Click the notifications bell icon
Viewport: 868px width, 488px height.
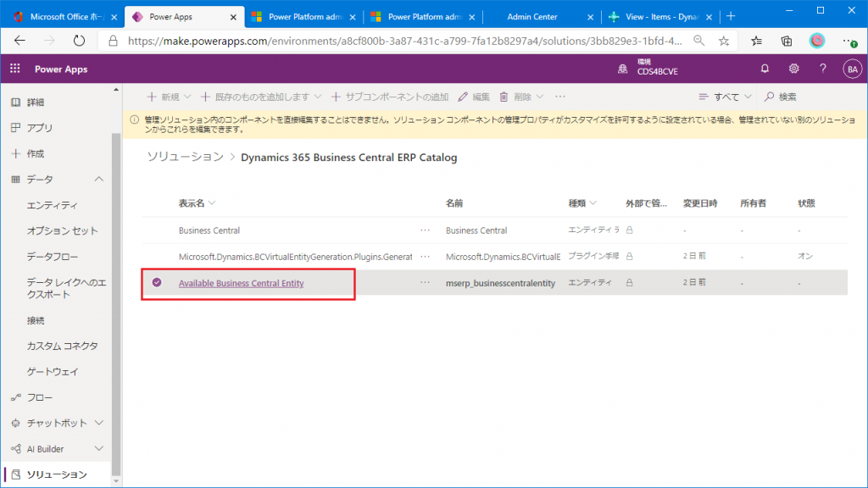click(765, 69)
